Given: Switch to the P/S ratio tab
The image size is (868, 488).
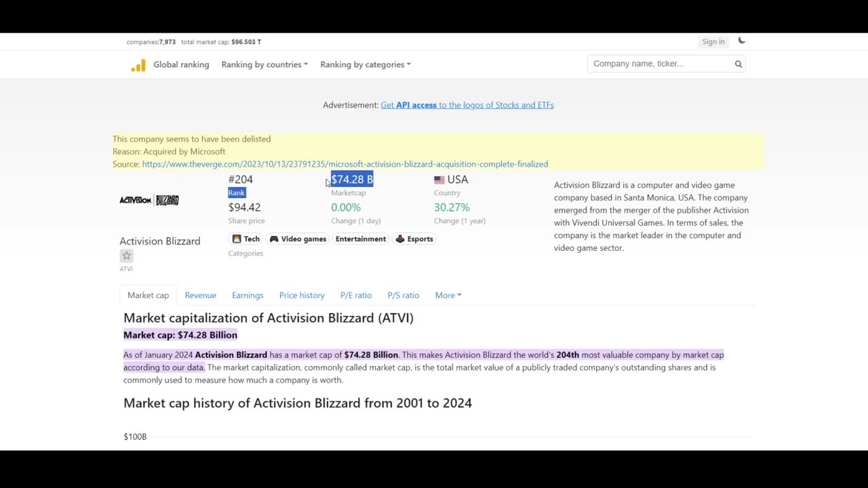Looking at the screenshot, I should point(403,295).
